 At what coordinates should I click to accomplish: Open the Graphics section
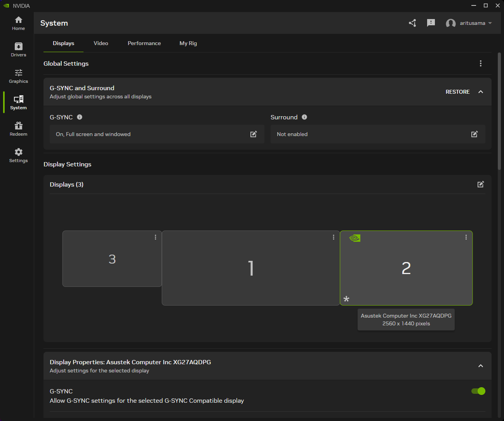click(18, 76)
